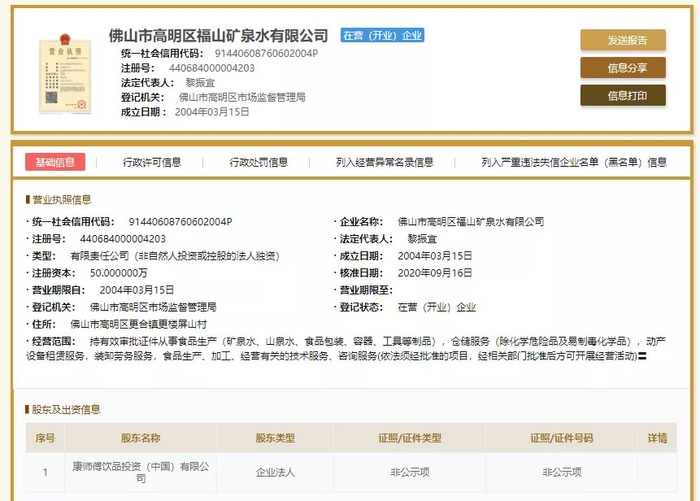The height and width of the screenshot is (501, 700).
Task: Click 企业名称 value in license info
Action: (471, 222)
